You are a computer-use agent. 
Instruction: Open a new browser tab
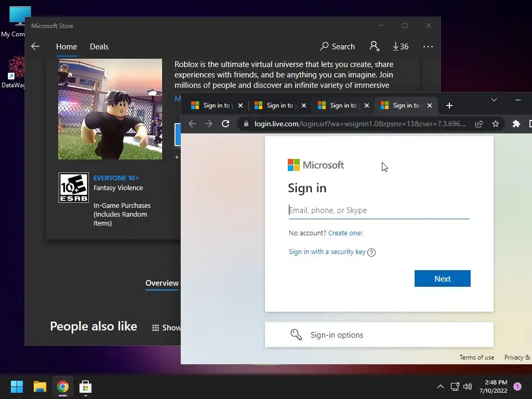(x=449, y=105)
